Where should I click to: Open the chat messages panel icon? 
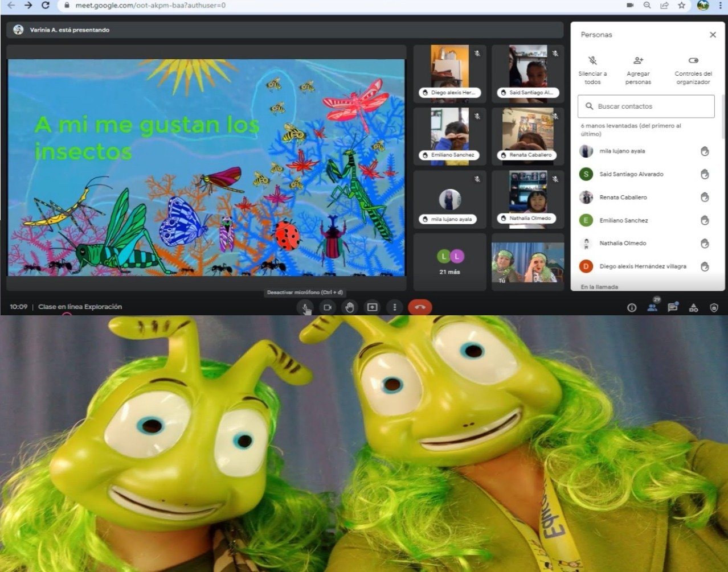tap(672, 307)
